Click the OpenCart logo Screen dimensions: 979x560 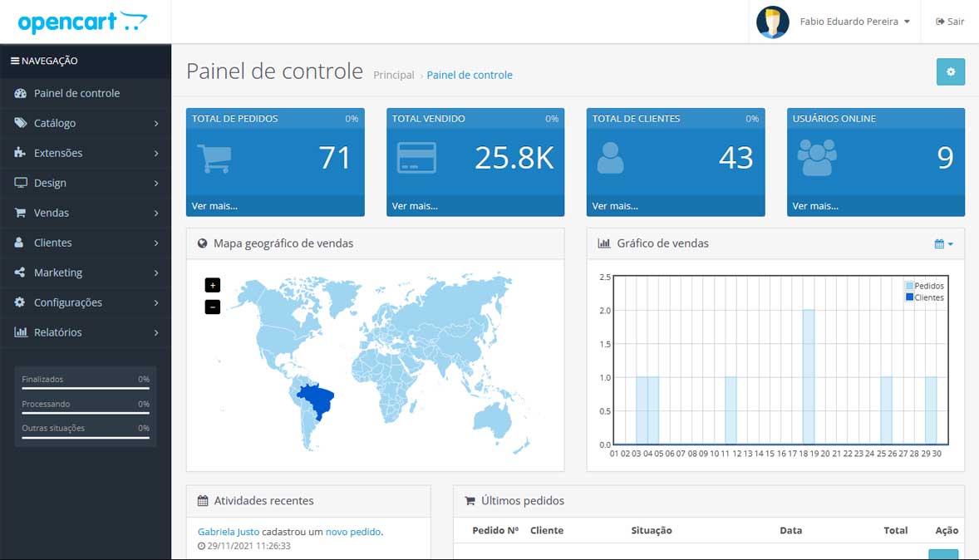point(81,22)
